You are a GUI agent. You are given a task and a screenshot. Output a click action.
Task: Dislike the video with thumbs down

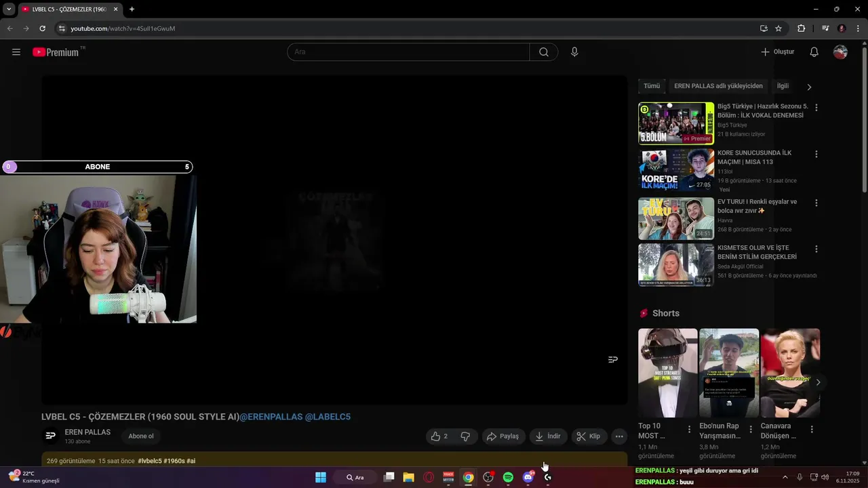click(x=465, y=436)
